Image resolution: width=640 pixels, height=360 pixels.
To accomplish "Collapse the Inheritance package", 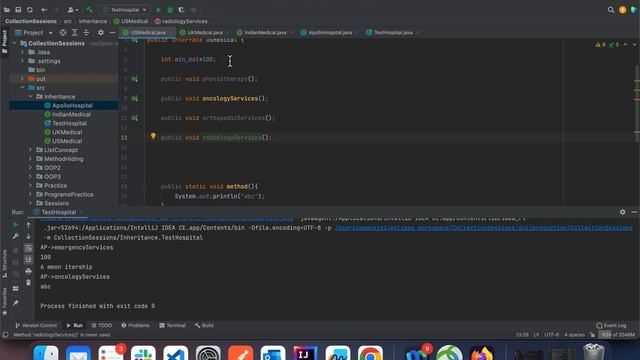I will 31,97.
